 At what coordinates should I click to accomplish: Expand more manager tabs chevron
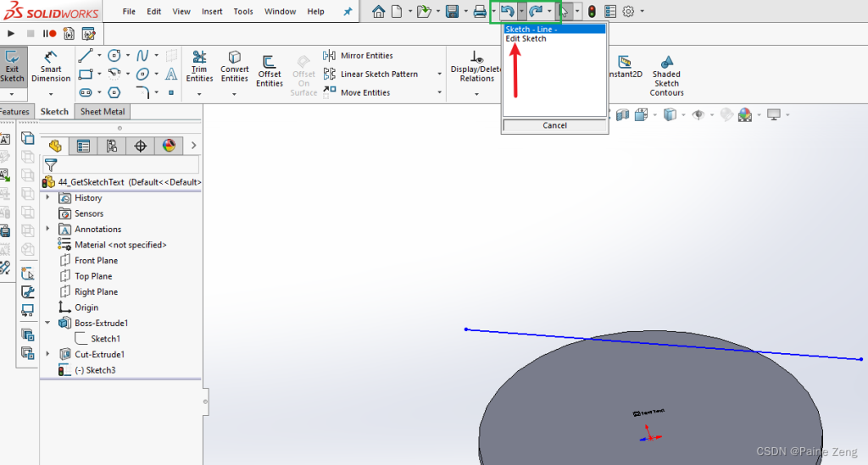[x=193, y=146]
